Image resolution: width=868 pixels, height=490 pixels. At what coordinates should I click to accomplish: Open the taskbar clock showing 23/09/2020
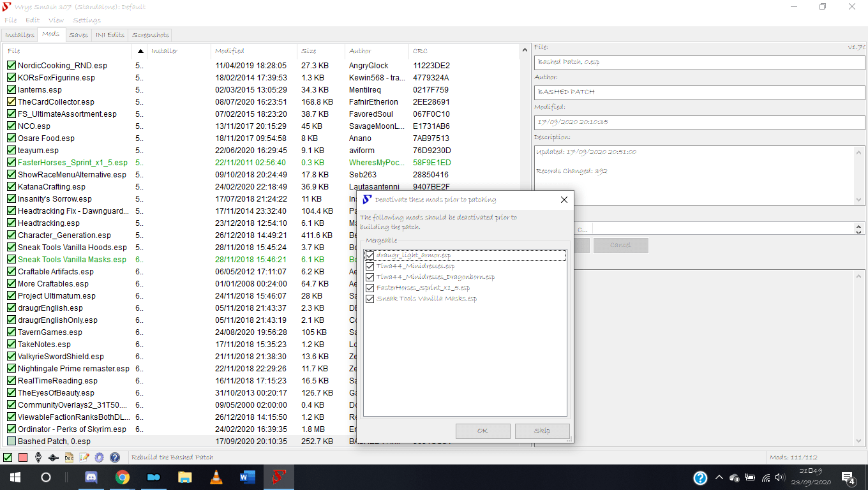(811, 477)
